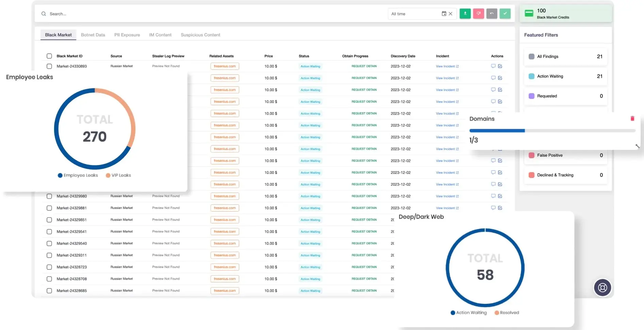Click the purple Requested color swatch
Screen dimensions: 644x330
pos(531,96)
